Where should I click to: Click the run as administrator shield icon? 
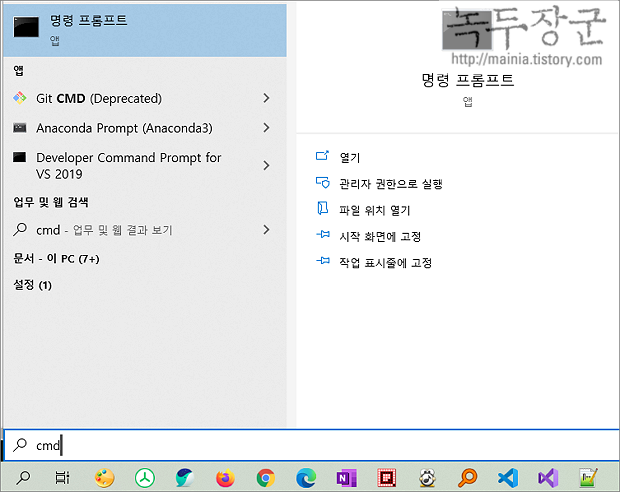pos(323,182)
